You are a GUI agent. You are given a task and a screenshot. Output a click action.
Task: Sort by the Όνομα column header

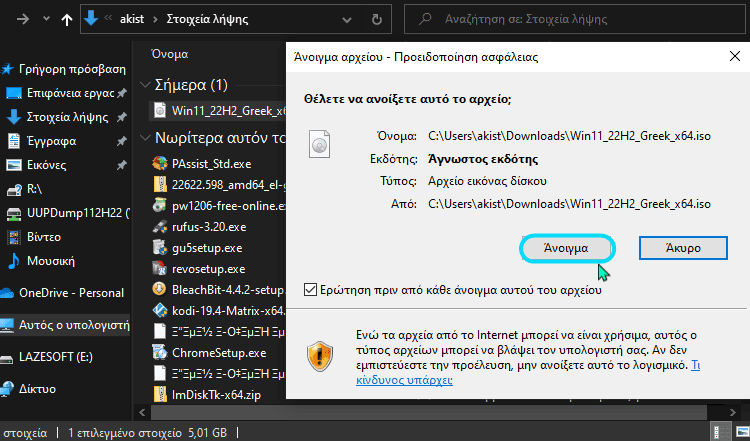170,54
